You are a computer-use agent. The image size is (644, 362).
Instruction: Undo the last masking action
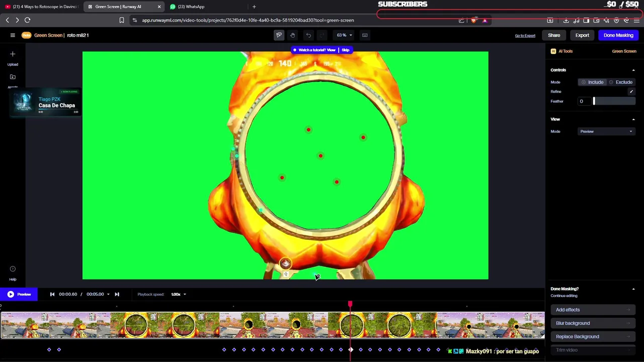tap(308, 35)
